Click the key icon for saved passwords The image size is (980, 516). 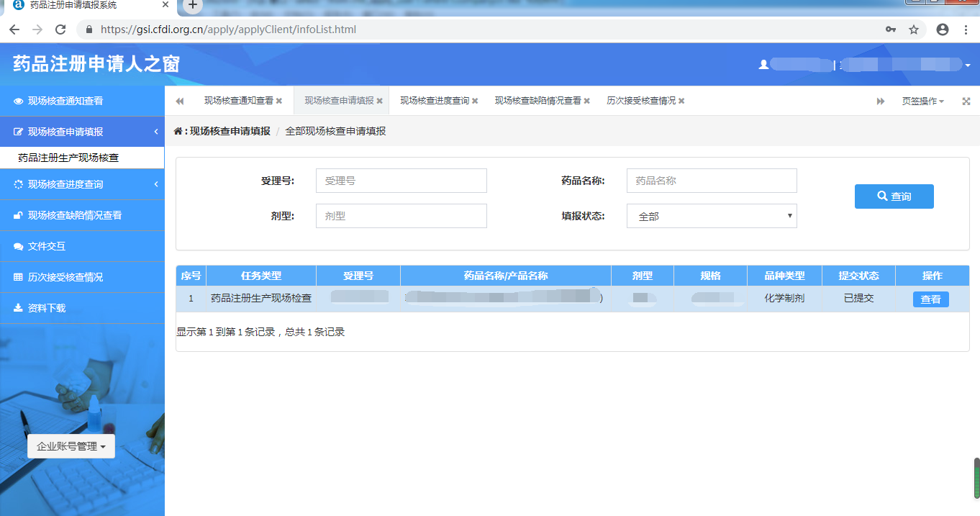891,30
